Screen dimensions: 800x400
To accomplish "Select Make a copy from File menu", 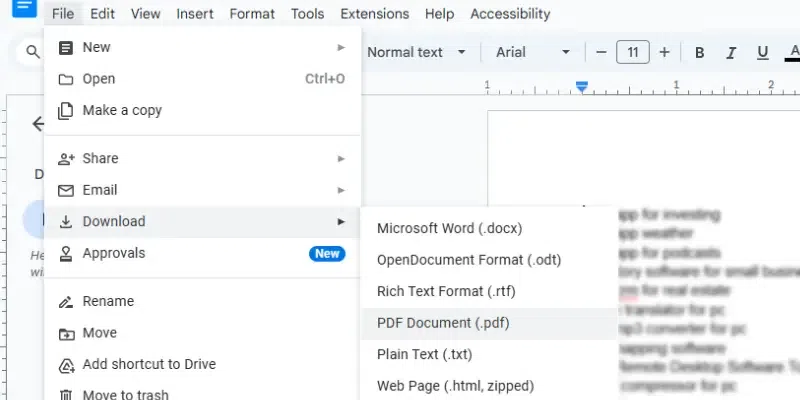I will point(122,111).
